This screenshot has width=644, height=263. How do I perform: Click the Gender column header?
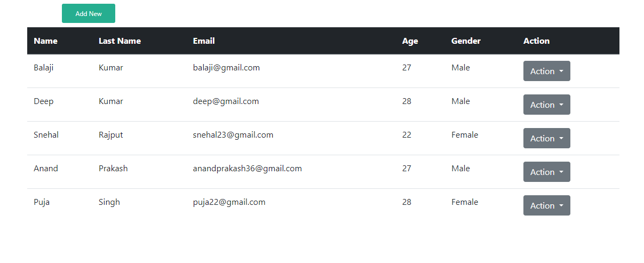(x=466, y=41)
